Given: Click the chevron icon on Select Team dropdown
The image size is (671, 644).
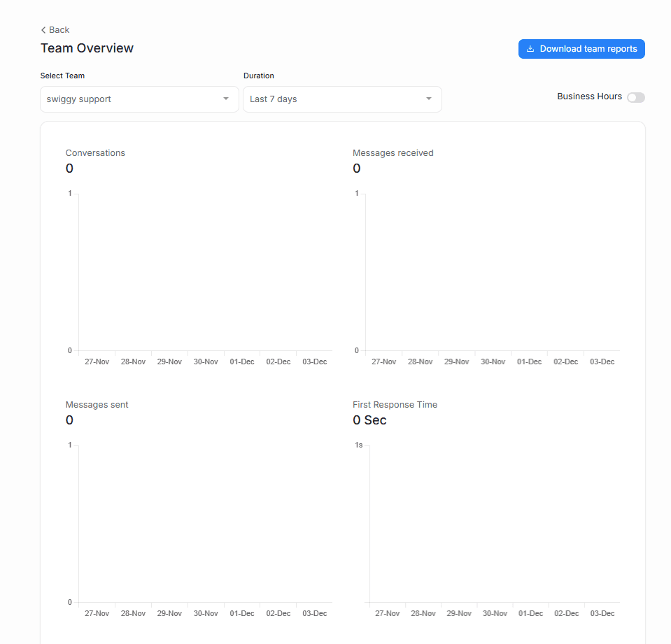Looking at the screenshot, I should [225, 99].
